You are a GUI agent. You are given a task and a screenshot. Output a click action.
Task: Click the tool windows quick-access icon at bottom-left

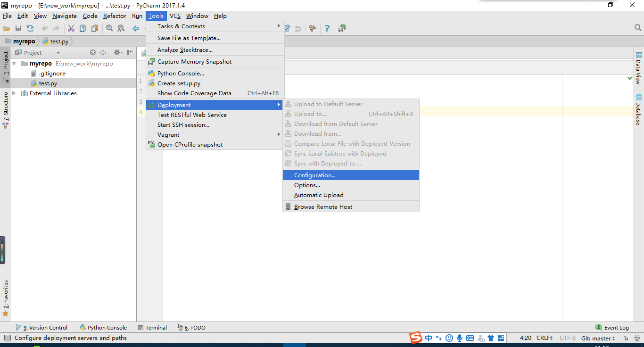(x=7, y=338)
